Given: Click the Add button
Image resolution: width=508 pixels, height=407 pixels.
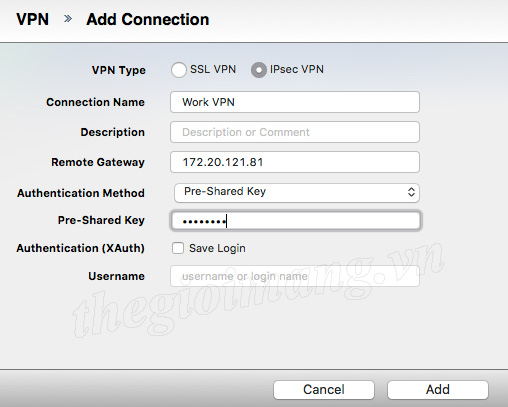Looking at the screenshot, I should pos(438,390).
